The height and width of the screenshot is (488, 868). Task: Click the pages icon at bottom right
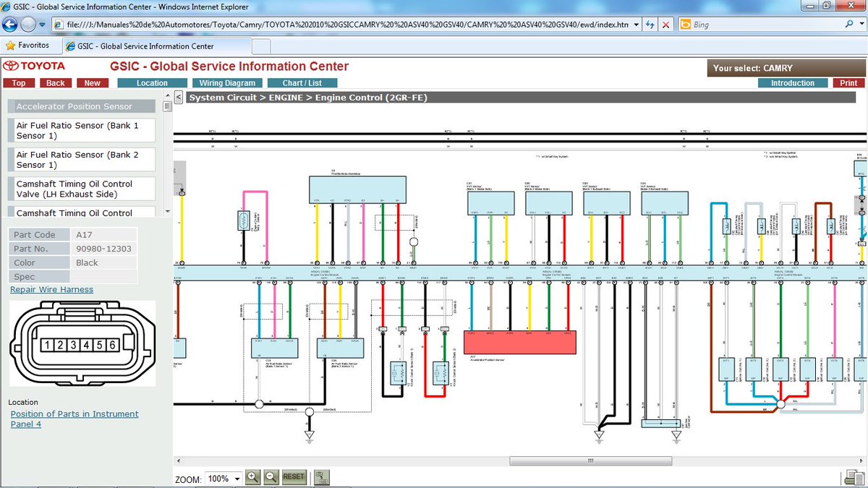pos(853,477)
